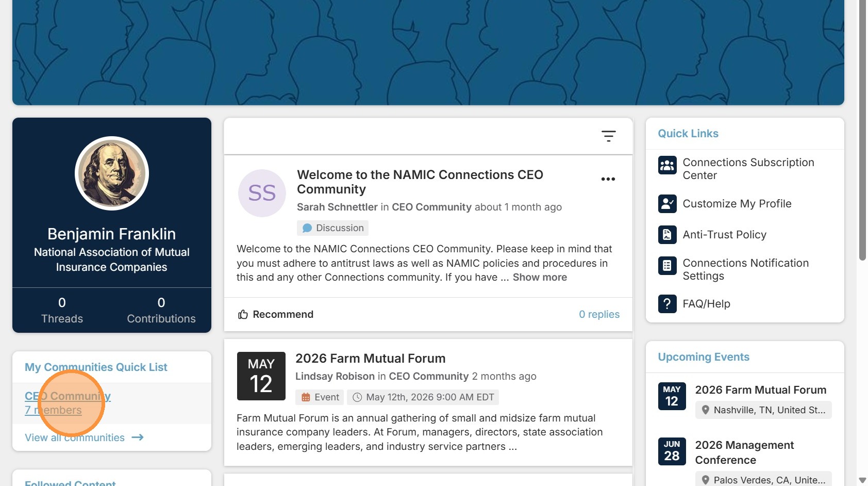
Task: Click View all communities arrow link
Action: 84,438
